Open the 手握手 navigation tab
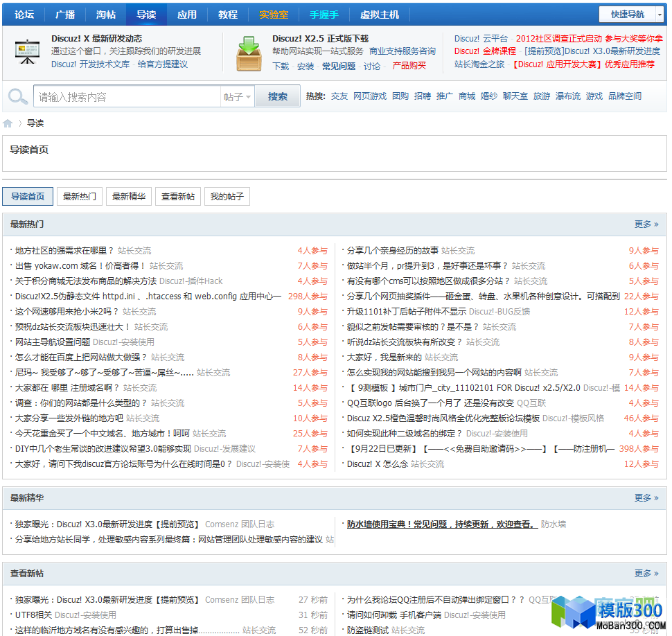The height and width of the screenshot is (636, 672). (x=324, y=15)
